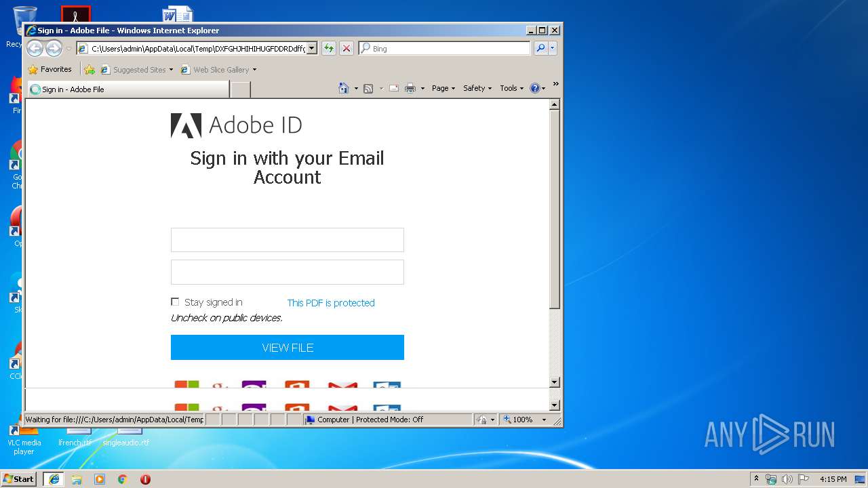Stop loading with the red X icon
Screen dimensions: 868x488
347,48
